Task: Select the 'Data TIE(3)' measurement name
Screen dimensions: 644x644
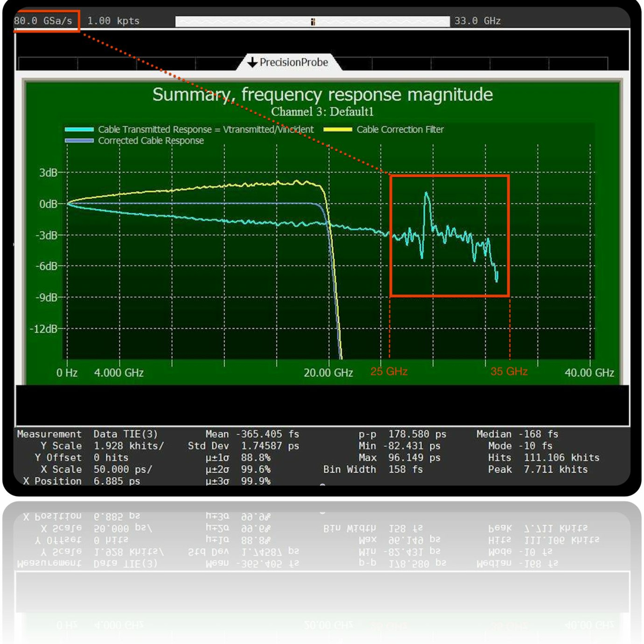Action: pos(125,434)
